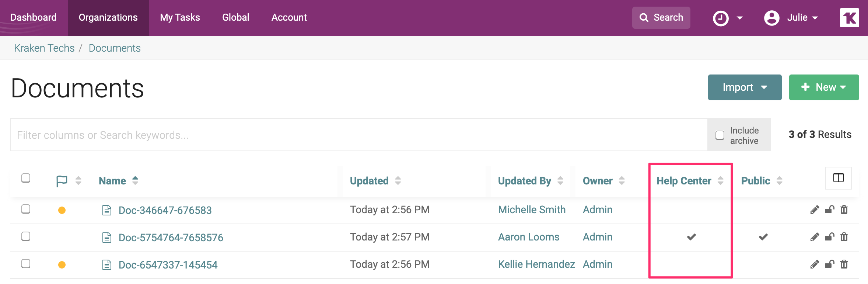Click the orange flag dot for Doc-6547337-145454
This screenshot has width=868, height=284.
(62, 265)
